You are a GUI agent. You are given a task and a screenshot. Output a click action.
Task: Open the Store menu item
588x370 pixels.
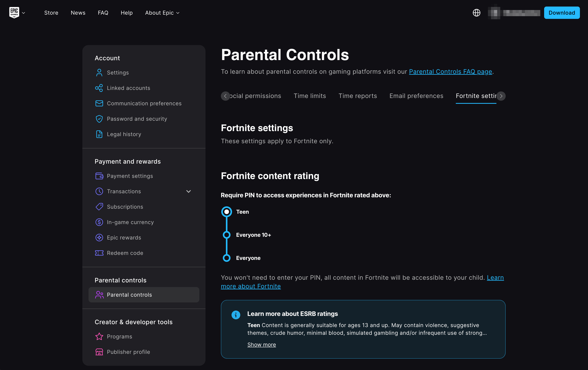(x=51, y=13)
